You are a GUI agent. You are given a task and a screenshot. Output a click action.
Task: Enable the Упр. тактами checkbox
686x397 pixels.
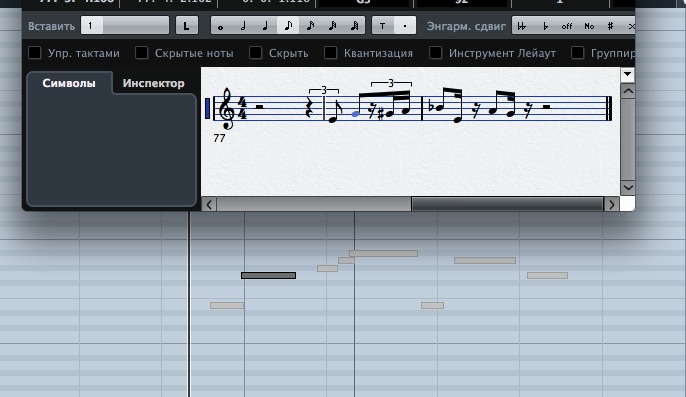pyautogui.click(x=35, y=53)
